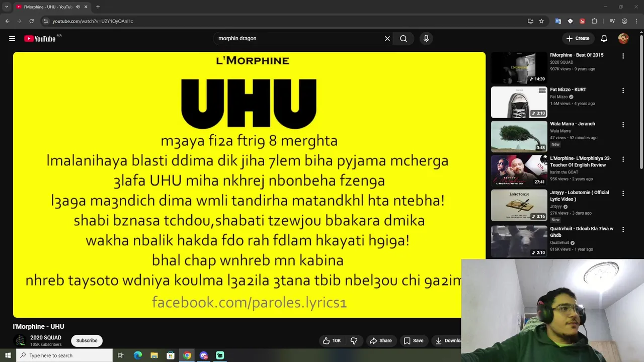644x362 pixels.
Task: Open the Windows Start menu
Action: point(8,355)
